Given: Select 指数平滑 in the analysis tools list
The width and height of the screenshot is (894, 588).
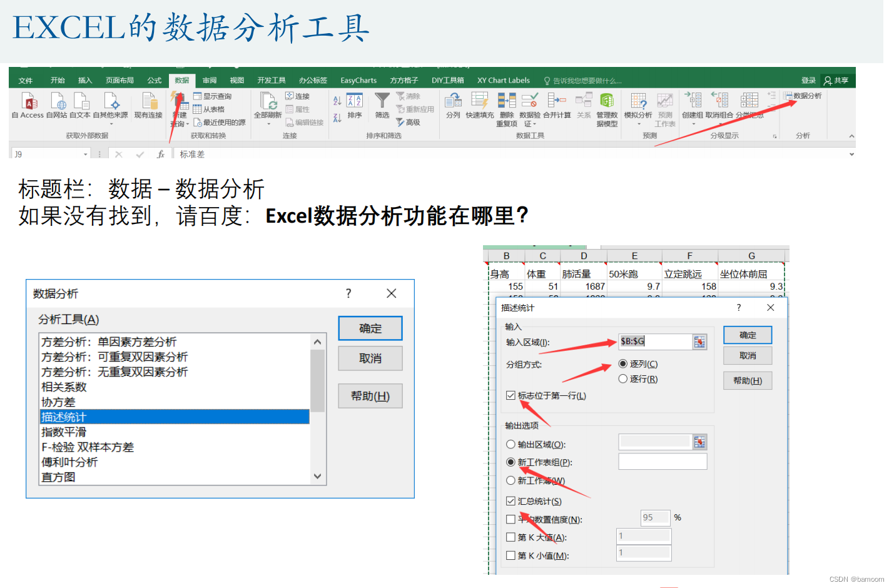Looking at the screenshot, I should [175, 432].
